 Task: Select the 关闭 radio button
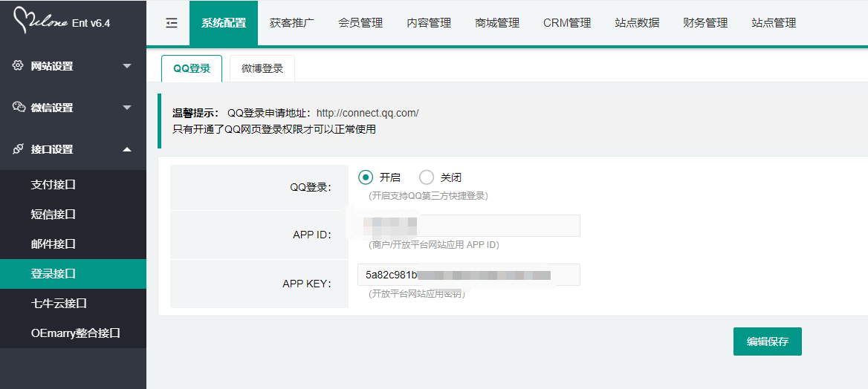(427, 177)
